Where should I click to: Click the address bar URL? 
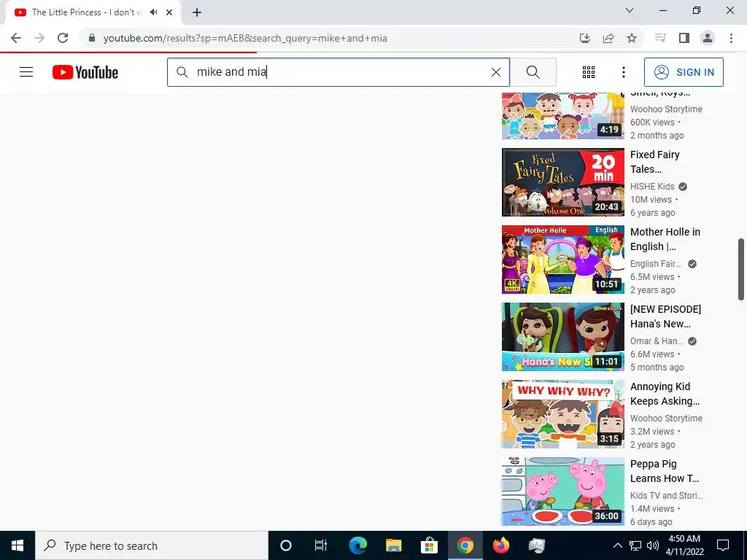point(245,38)
